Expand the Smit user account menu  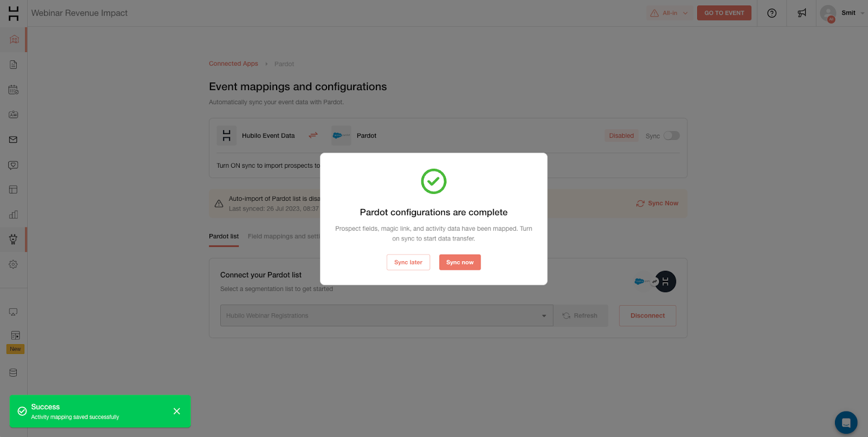coord(842,13)
